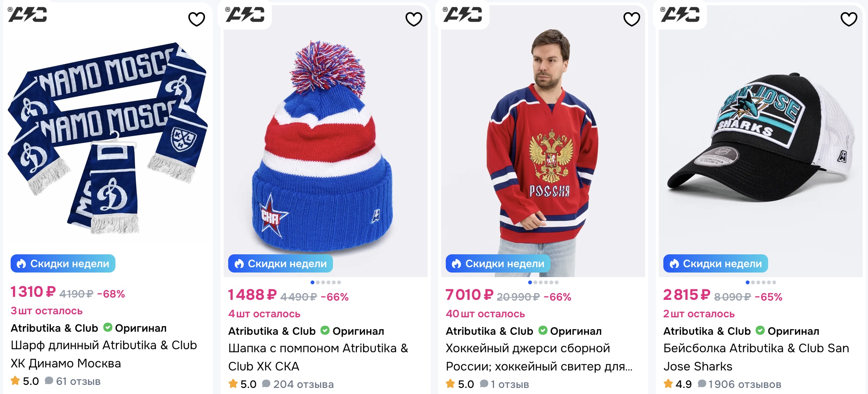Click the flame icon on the scarf's discount badge
868x394 pixels.
(21, 264)
